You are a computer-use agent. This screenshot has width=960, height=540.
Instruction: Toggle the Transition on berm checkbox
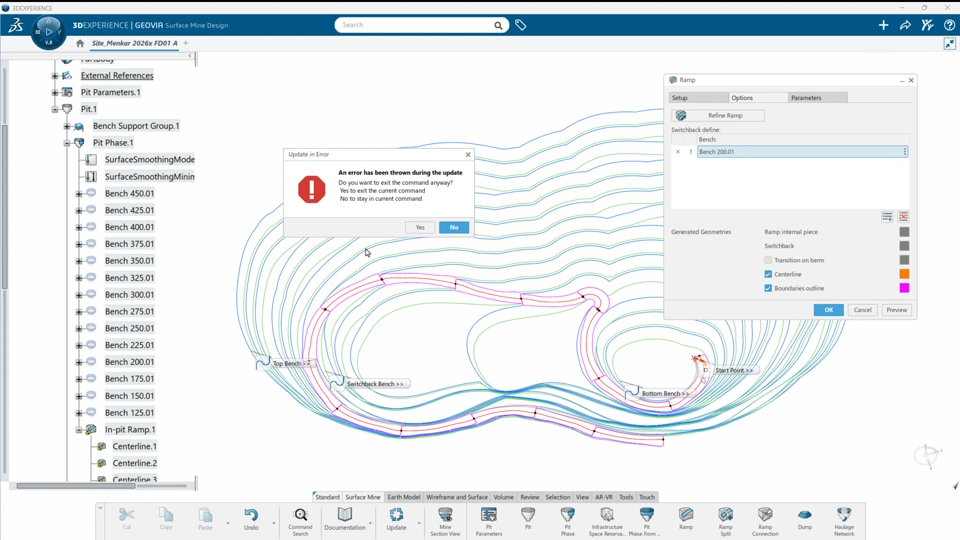click(768, 260)
